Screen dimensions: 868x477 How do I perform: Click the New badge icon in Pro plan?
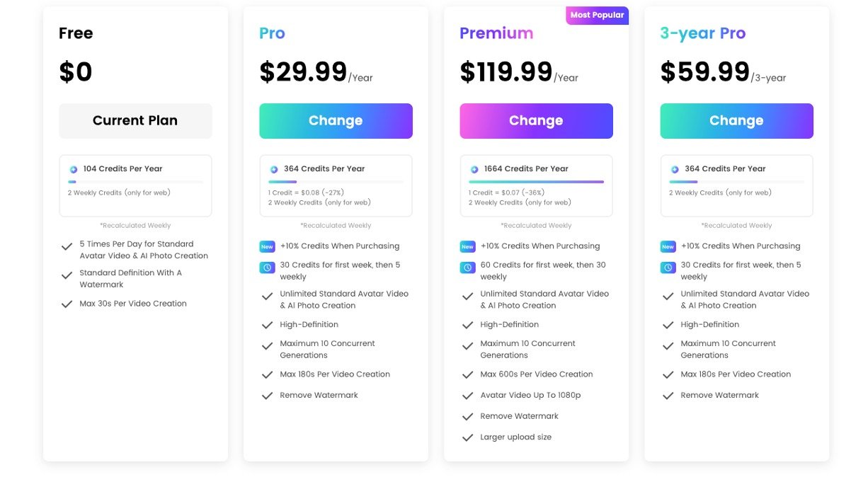point(267,246)
